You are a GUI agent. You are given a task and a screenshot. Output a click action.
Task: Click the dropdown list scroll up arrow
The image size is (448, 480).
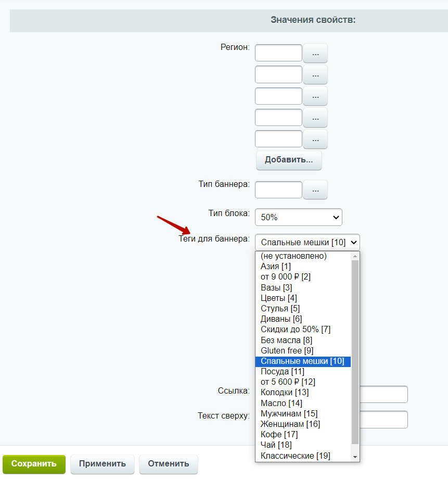[355, 256]
